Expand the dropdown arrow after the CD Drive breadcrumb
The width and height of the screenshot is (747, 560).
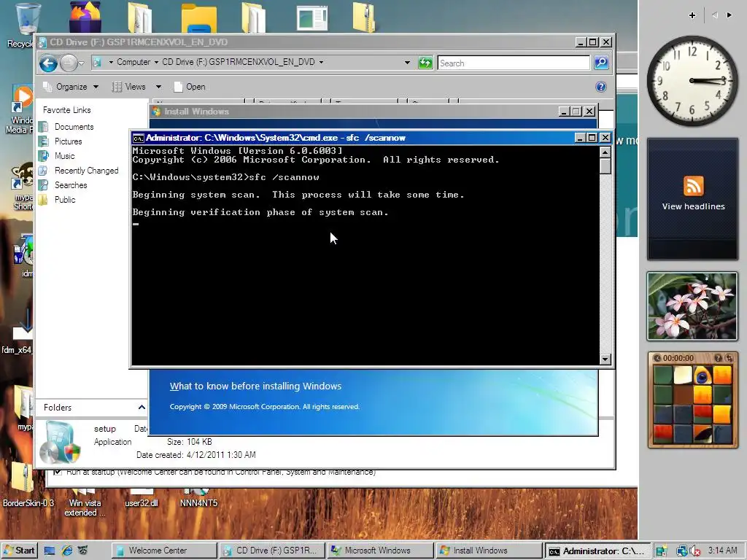click(321, 62)
